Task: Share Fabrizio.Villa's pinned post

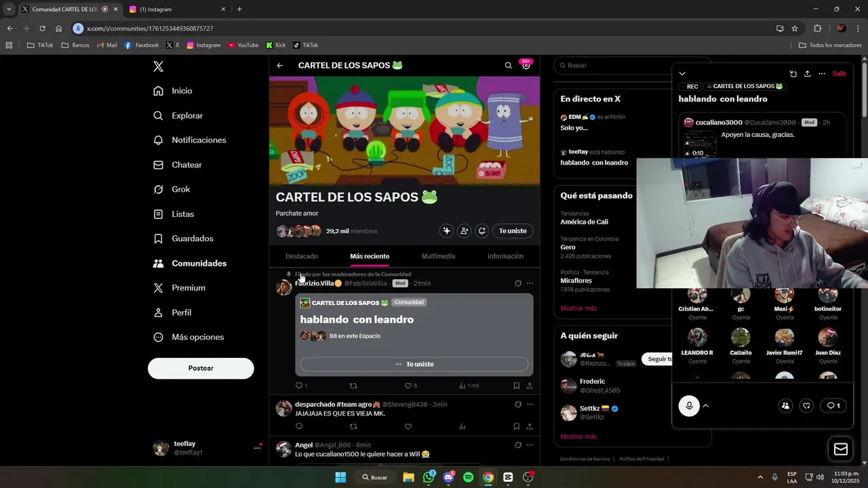Action: (x=530, y=386)
